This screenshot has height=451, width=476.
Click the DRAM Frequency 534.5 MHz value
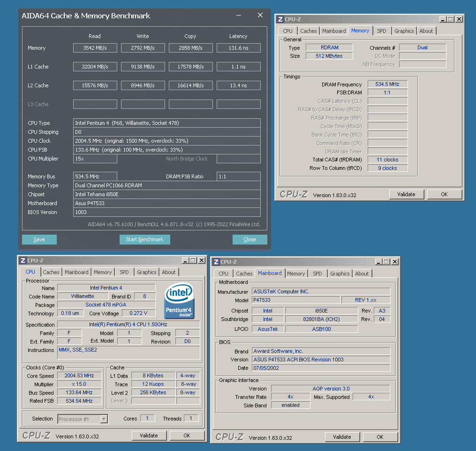pos(387,84)
